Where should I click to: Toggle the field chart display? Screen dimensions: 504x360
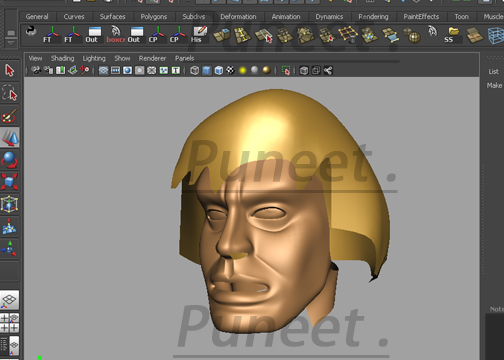coord(152,70)
